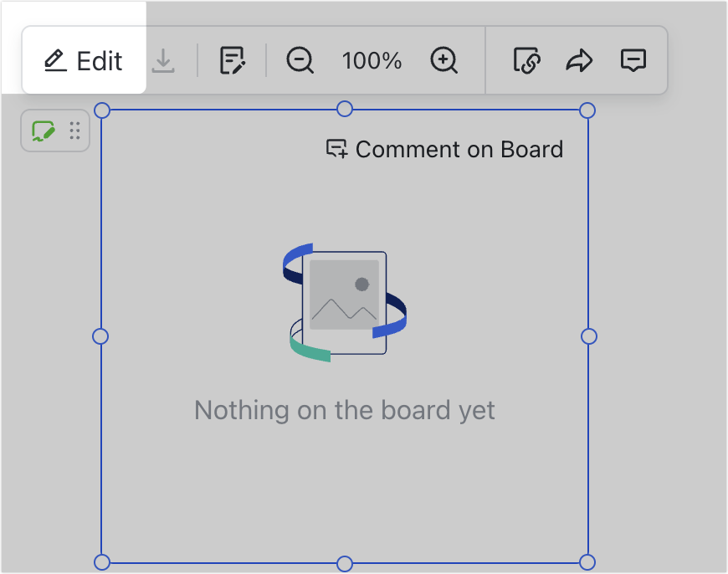Click the Download board icon

(x=164, y=59)
